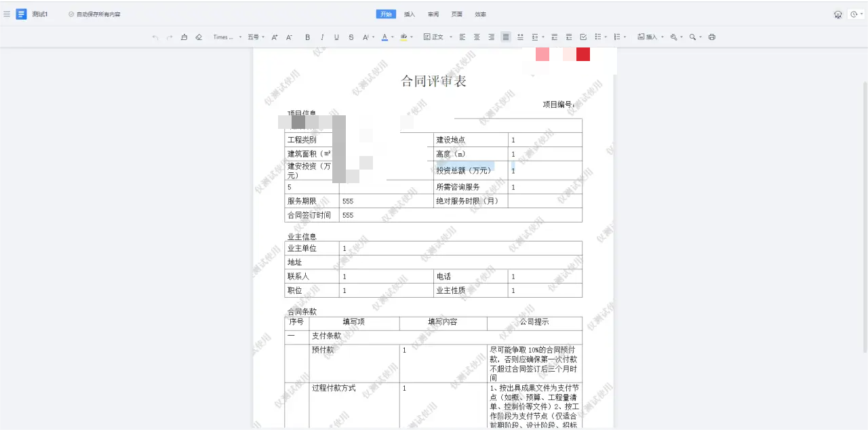Apply distributed alignment
The image size is (868, 430).
click(520, 37)
